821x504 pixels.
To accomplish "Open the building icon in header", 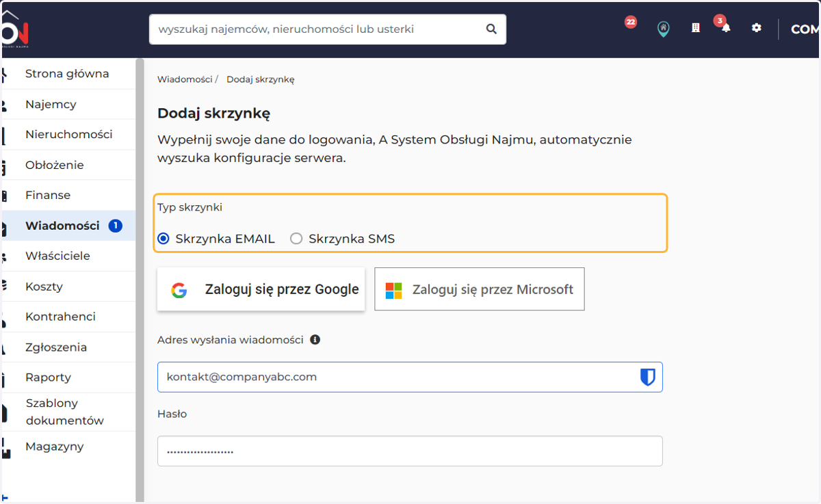I will pyautogui.click(x=696, y=28).
